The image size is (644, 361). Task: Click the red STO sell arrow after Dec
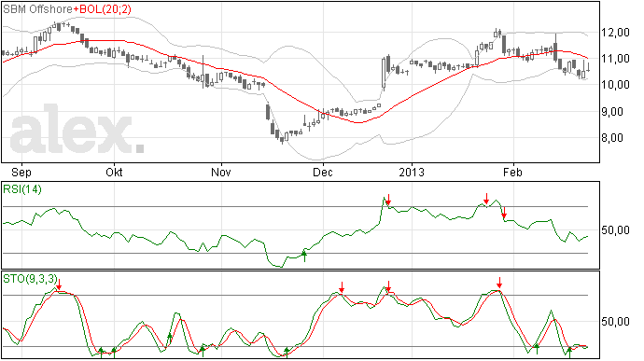pyautogui.click(x=342, y=287)
